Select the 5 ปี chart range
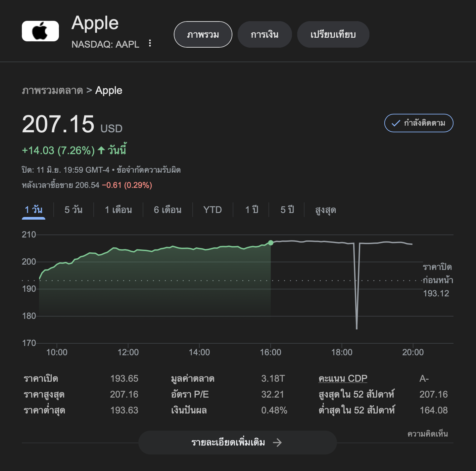The height and width of the screenshot is (471, 476). tap(287, 210)
